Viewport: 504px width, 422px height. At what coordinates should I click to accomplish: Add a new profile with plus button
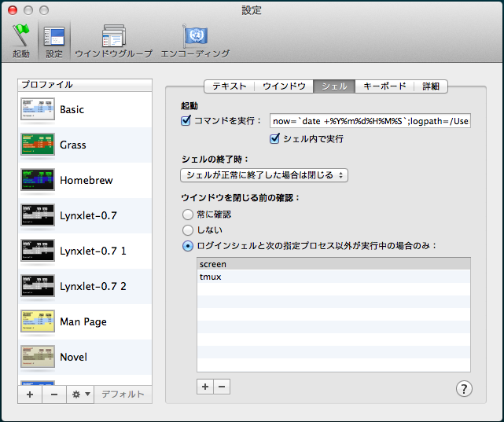[x=30, y=394]
